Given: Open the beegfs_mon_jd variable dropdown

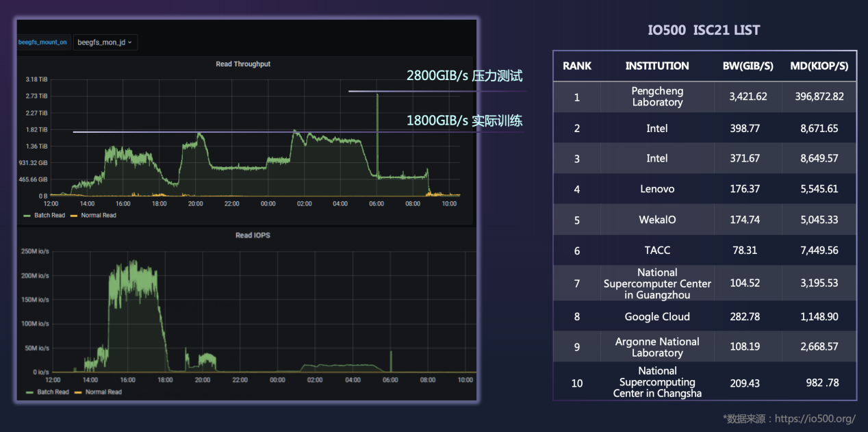Looking at the screenshot, I should [105, 42].
